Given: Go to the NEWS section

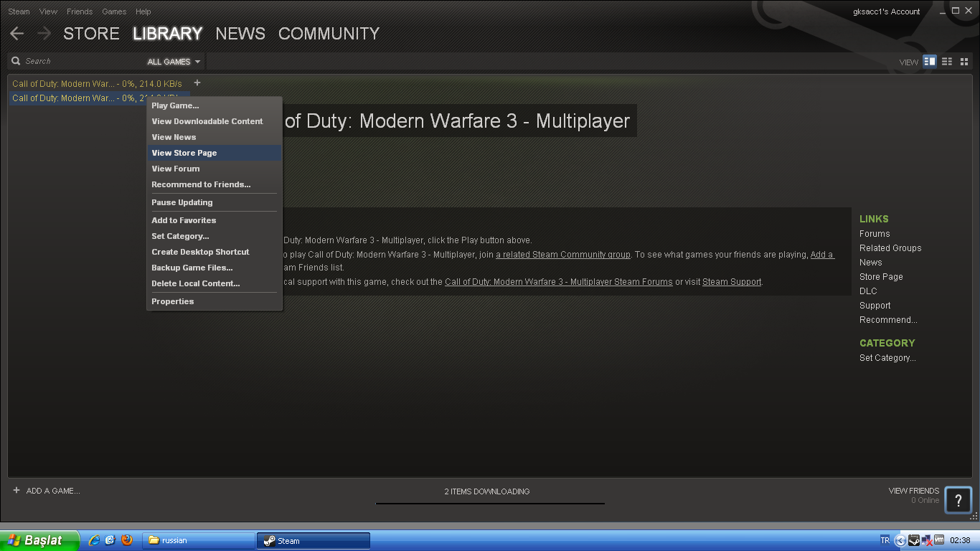Looking at the screenshot, I should pos(240,34).
